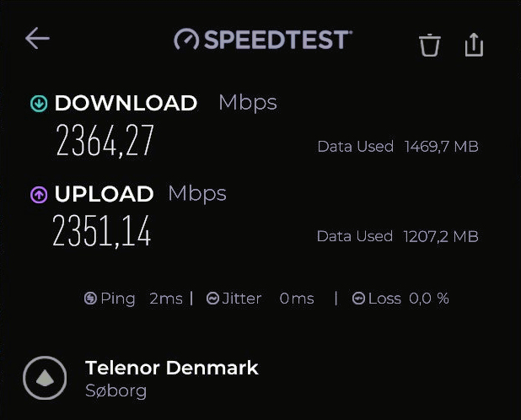Click the Speedtest gauge logo

pos(185,40)
